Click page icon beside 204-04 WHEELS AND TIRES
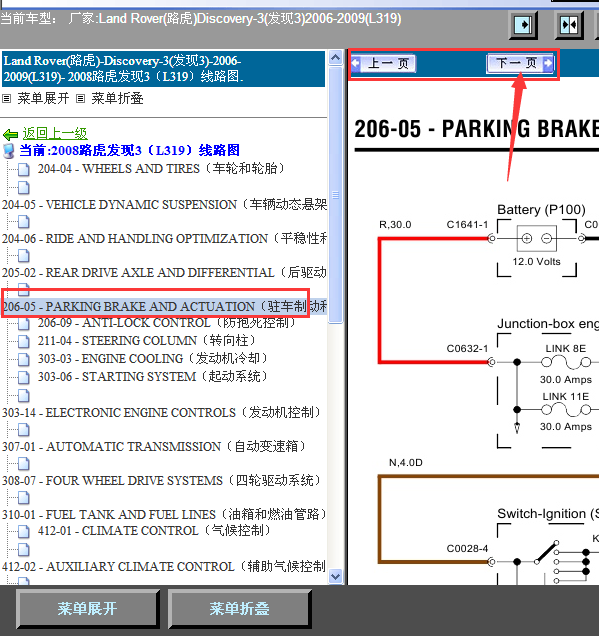 [24, 170]
